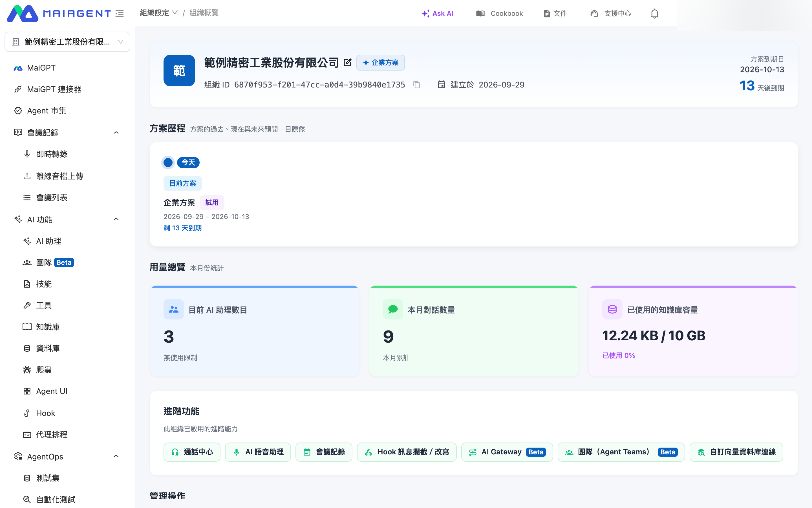The width and height of the screenshot is (812, 508).
Task: Collapse the 會議記錄 sidebar section
Action: click(x=116, y=133)
